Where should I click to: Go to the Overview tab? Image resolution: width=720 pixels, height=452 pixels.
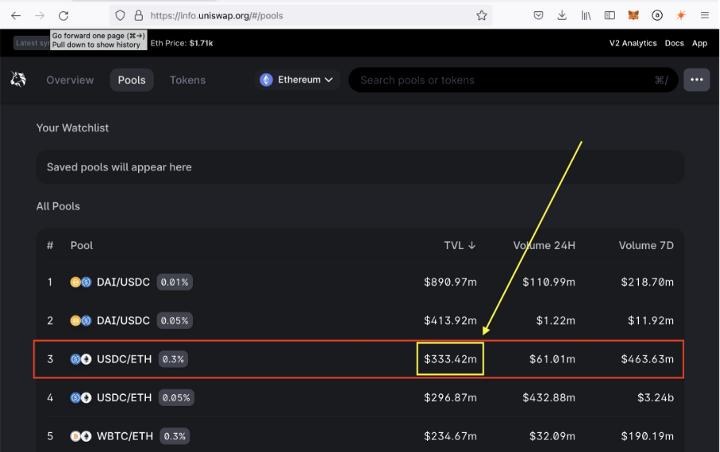[70, 80]
